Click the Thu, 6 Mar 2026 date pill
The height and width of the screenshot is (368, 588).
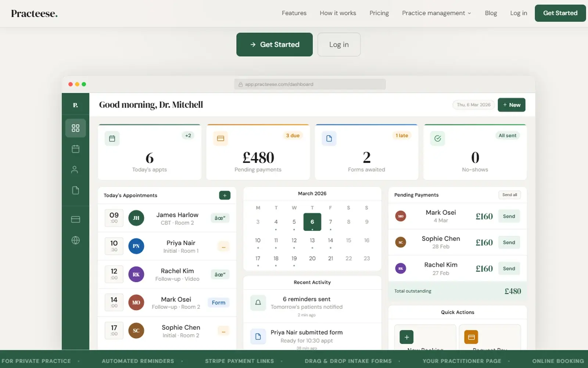(x=473, y=105)
